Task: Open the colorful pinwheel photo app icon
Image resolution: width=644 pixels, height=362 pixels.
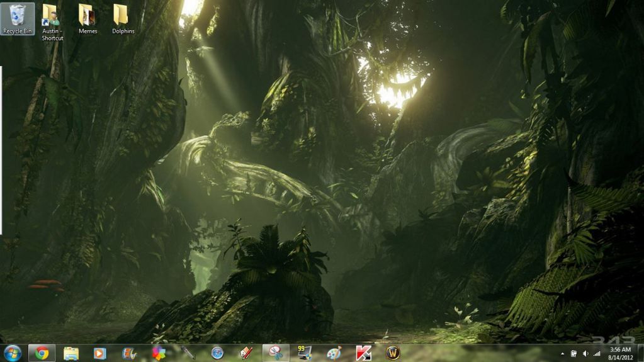Action: pos(159,353)
